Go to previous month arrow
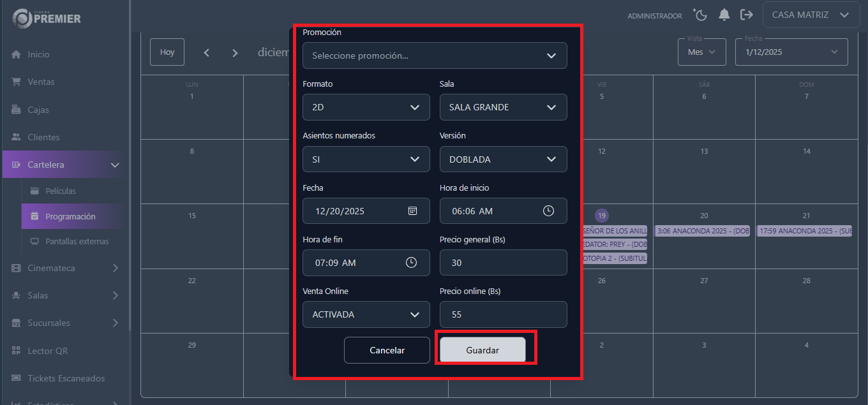 point(207,53)
